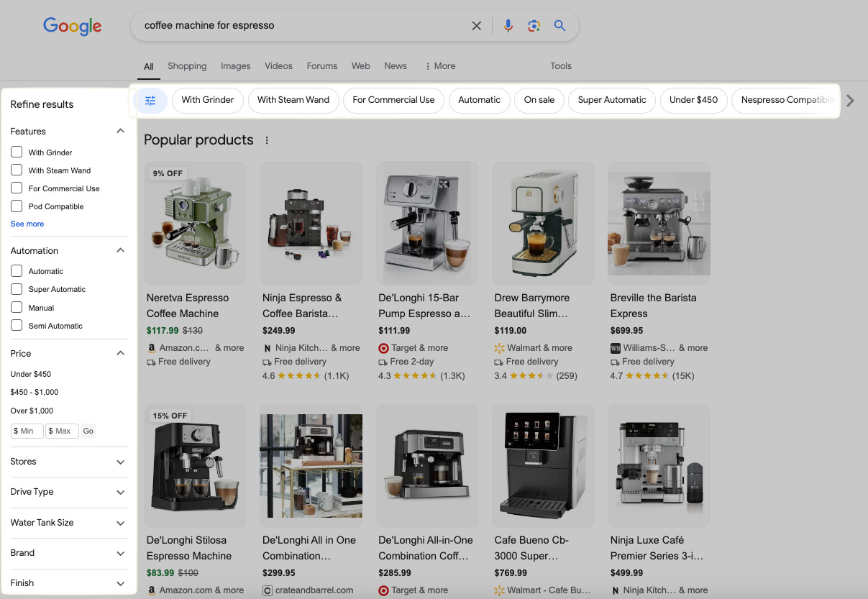Check the Super Automatic checkbox in sidebar

pos(17,289)
